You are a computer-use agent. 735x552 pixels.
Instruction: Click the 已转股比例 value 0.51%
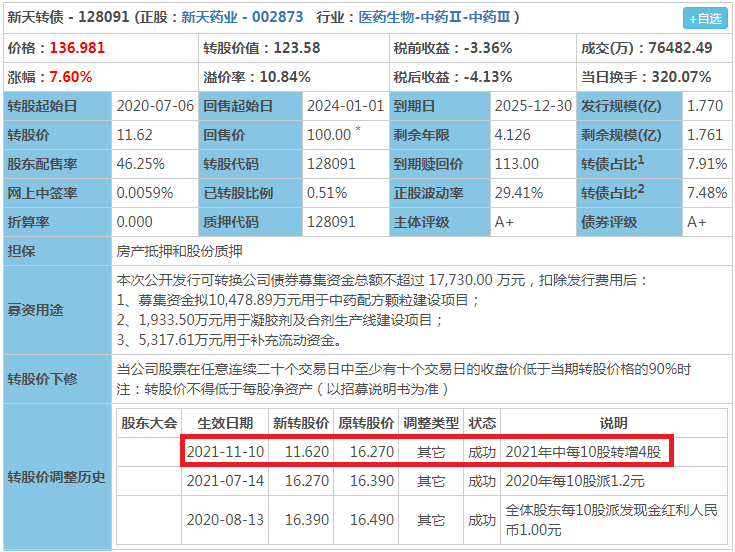click(327, 193)
